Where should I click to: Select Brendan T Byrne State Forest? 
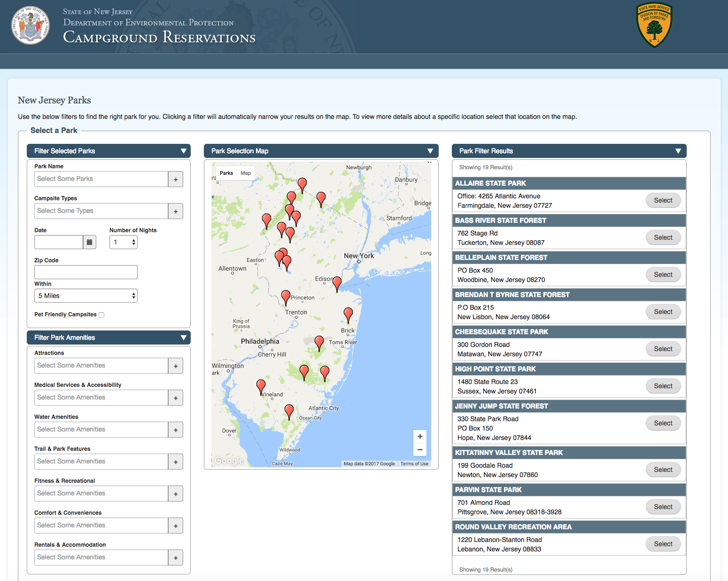click(x=663, y=312)
